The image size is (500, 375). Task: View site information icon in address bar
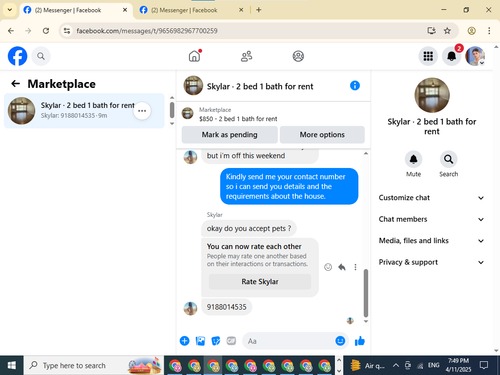click(x=67, y=31)
